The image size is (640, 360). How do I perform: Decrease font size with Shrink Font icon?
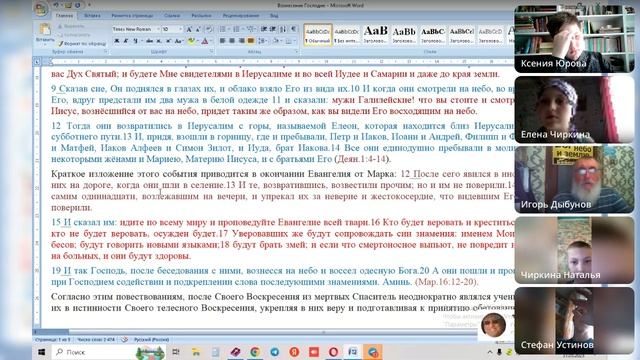[198, 29]
